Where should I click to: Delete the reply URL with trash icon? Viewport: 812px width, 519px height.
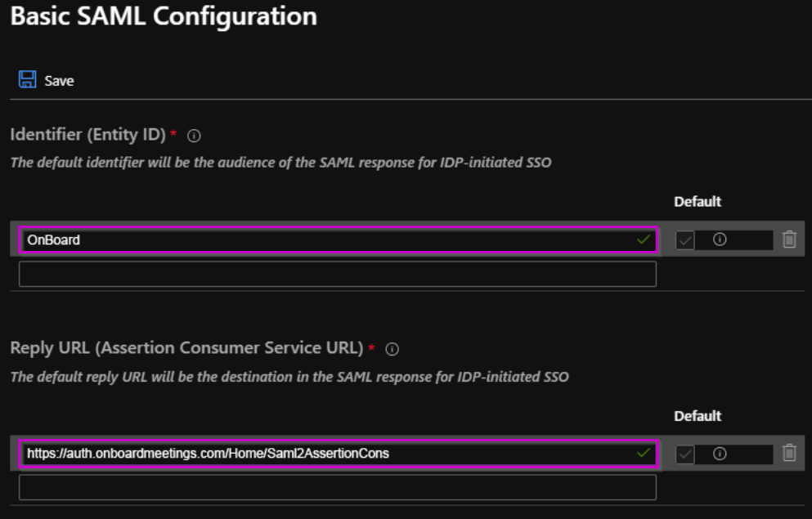(789, 453)
